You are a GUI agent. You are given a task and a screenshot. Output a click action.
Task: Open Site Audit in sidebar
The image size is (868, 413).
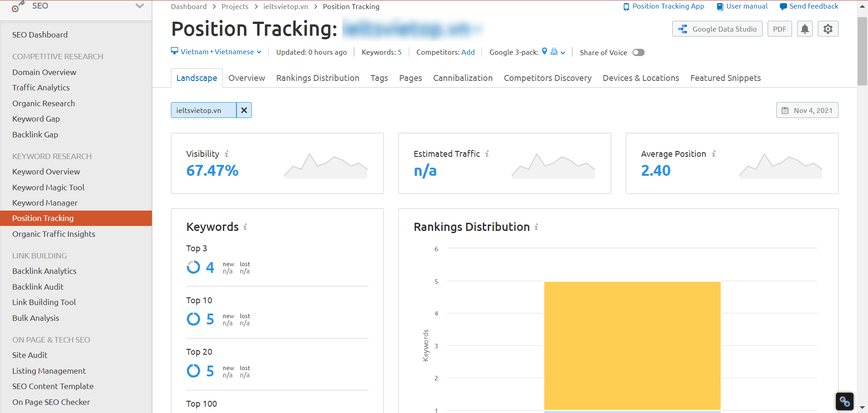(x=30, y=355)
